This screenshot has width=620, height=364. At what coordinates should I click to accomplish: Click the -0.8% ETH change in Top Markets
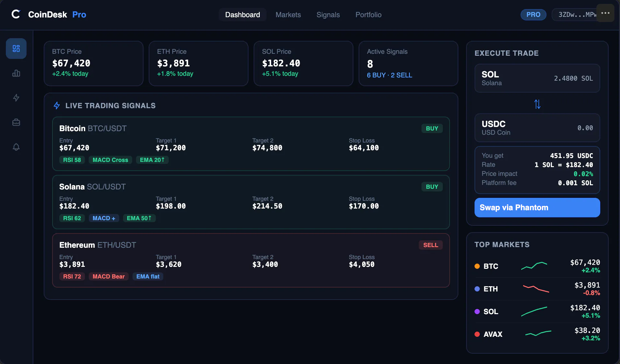[592, 293]
